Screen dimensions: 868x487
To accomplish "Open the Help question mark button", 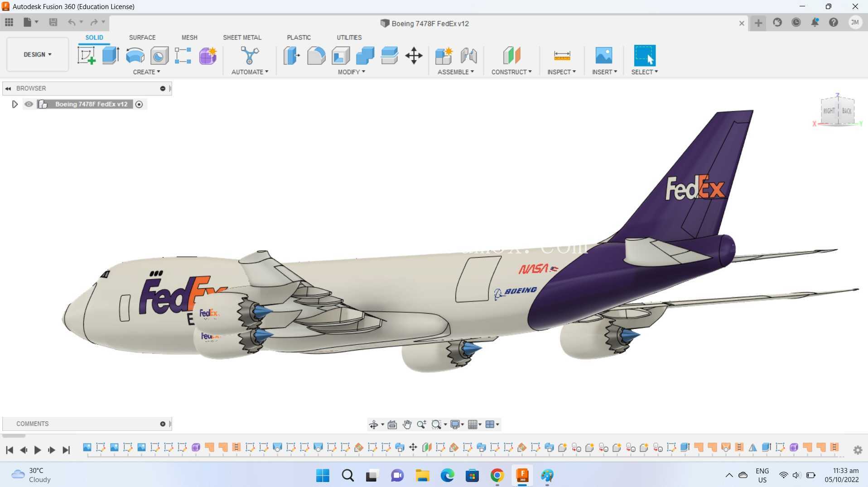I will [x=834, y=22].
